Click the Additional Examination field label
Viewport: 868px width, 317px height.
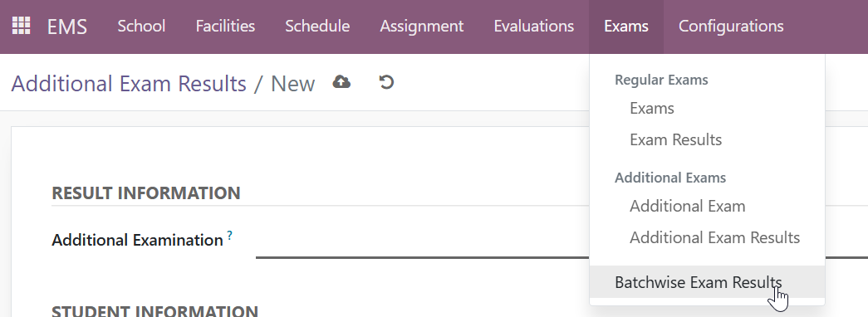pyautogui.click(x=137, y=240)
